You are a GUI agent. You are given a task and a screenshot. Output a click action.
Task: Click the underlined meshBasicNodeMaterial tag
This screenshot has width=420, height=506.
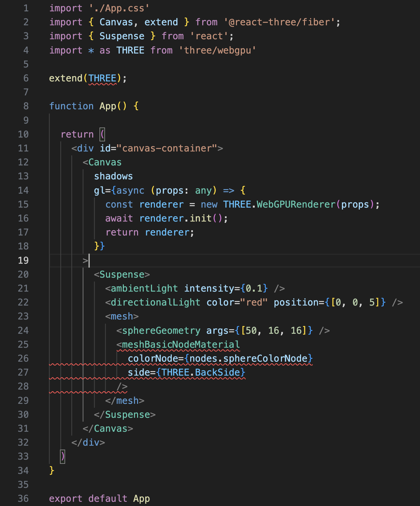pyautogui.click(x=181, y=344)
